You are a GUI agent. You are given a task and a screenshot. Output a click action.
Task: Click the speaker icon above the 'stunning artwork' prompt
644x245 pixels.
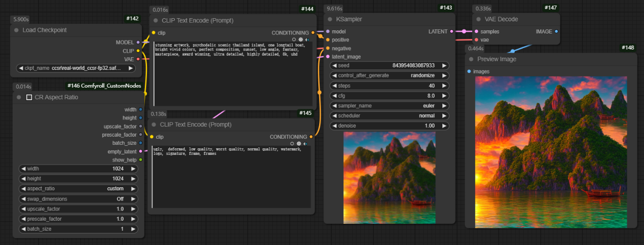click(307, 39)
